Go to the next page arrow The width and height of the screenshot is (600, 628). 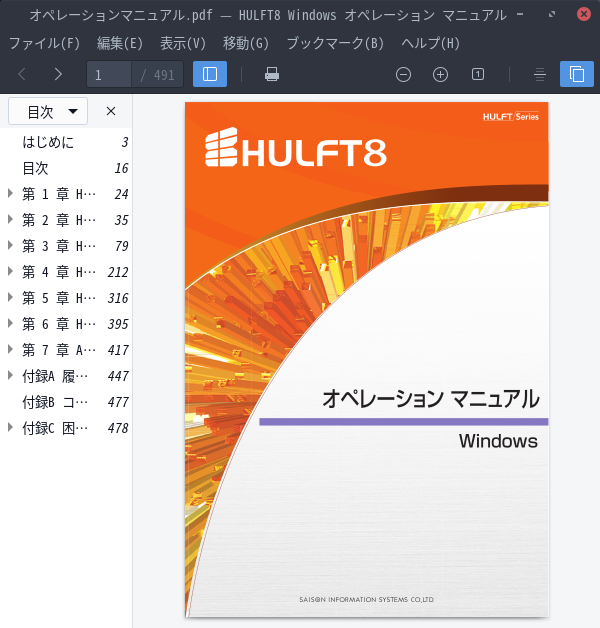pyautogui.click(x=58, y=74)
